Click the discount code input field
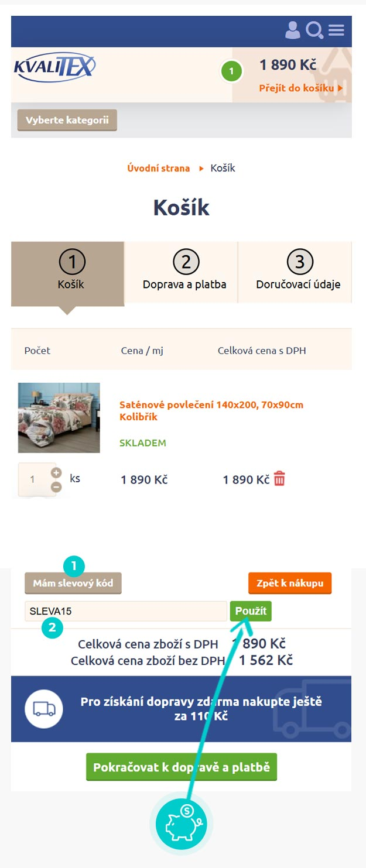 [x=125, y=611]
